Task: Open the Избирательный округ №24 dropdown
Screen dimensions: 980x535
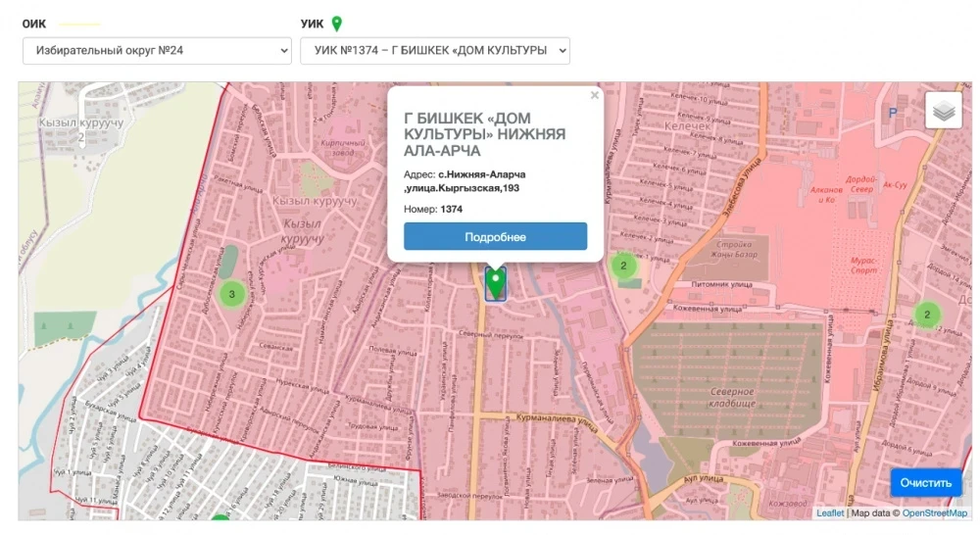Action: [x=157, y=50]
